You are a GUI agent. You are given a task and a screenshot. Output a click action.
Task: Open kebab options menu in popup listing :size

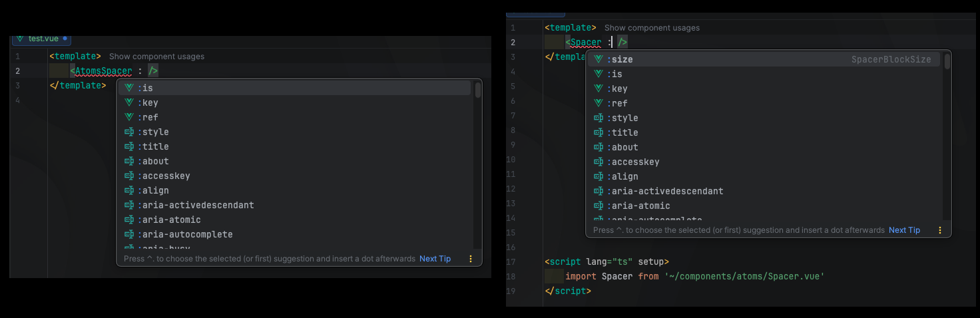click(940, 230)
